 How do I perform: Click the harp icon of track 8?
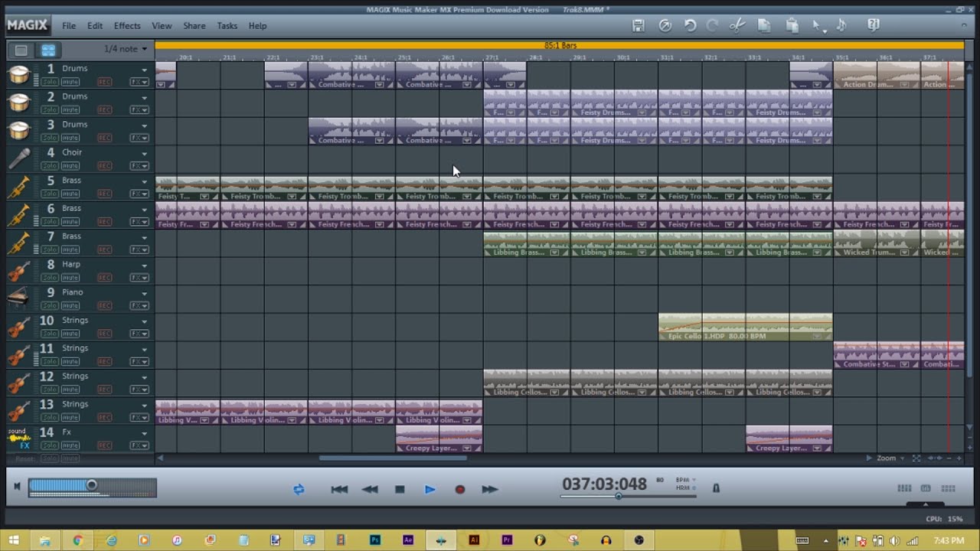pyautogui.click(x=19, y=271)
